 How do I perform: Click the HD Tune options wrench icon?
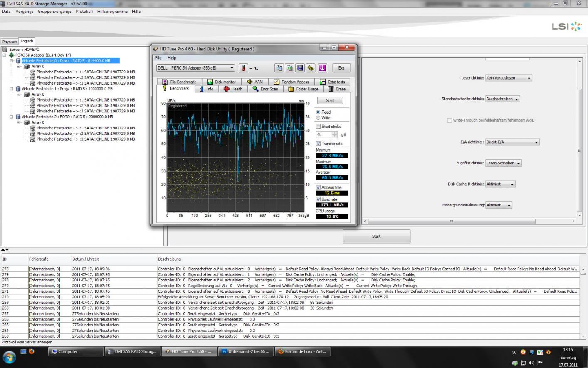[310, 68]
